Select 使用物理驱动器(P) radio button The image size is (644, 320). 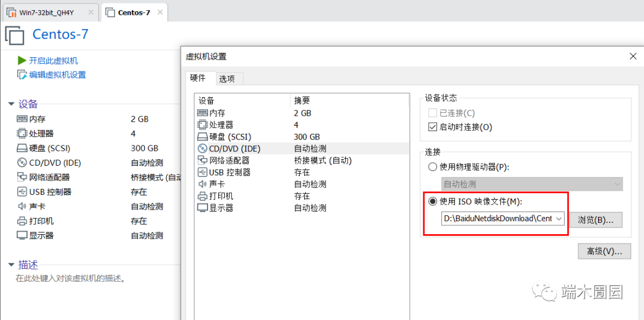click(x=432, y=167)
